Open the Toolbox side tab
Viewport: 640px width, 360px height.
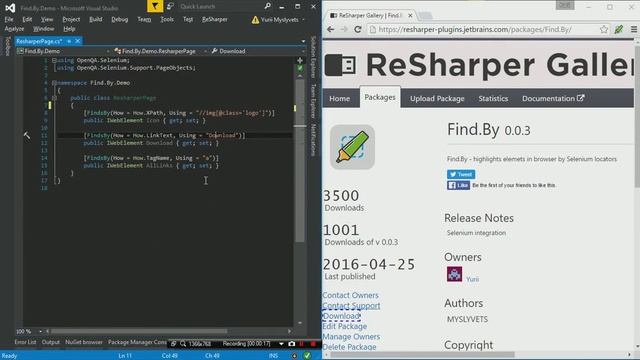8,46
